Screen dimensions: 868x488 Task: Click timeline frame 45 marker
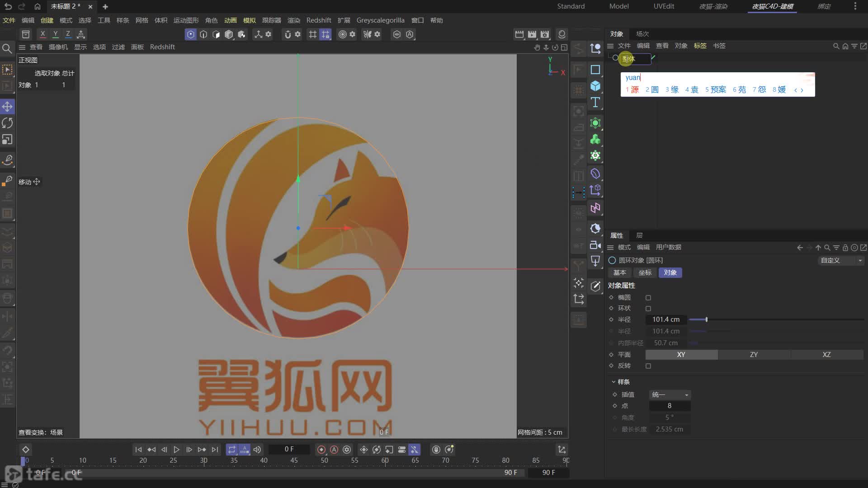294,460
